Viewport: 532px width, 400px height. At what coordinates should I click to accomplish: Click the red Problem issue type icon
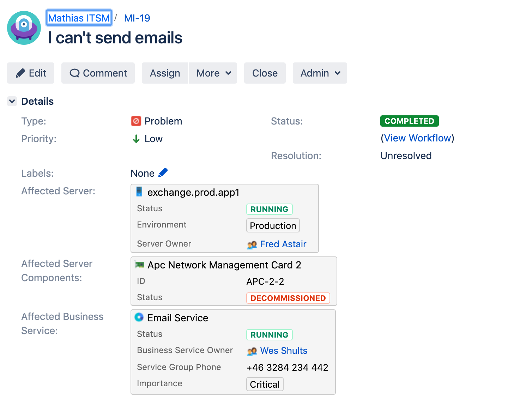(x=136, y=121)
